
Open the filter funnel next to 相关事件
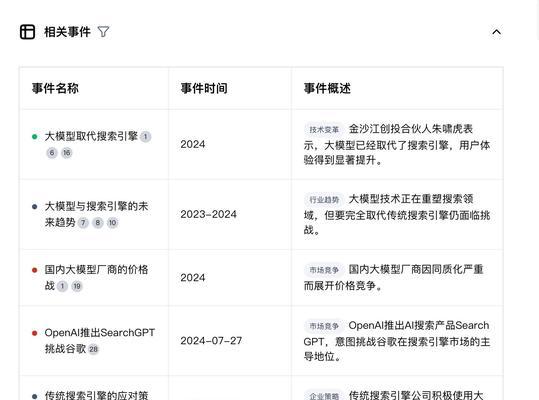(103, 32)
